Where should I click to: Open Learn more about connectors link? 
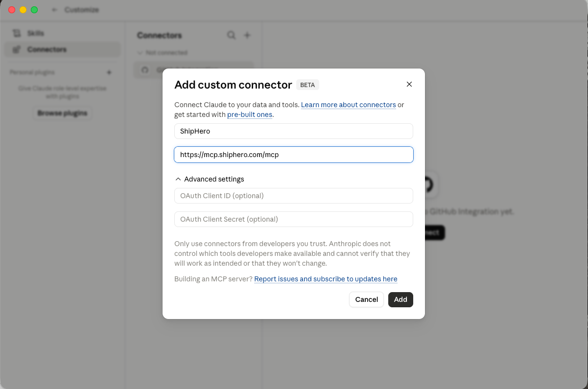(348, 105)
